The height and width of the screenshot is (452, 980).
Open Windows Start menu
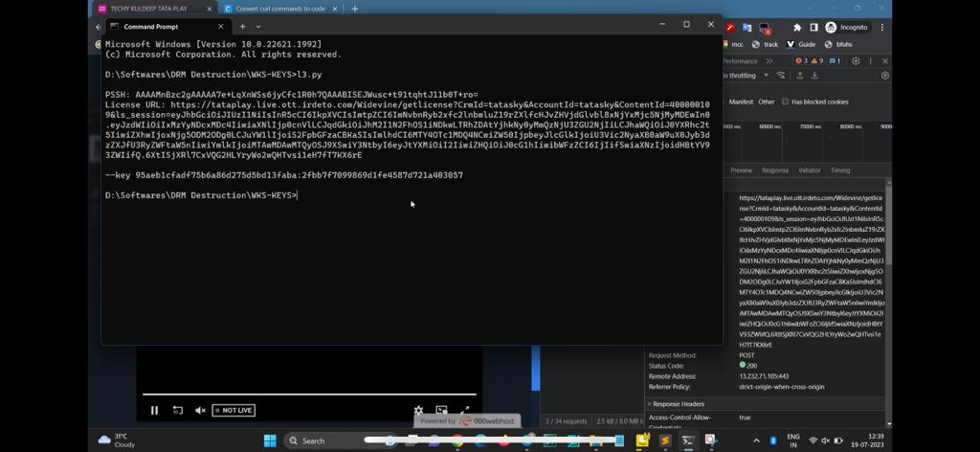click(270, 441)
